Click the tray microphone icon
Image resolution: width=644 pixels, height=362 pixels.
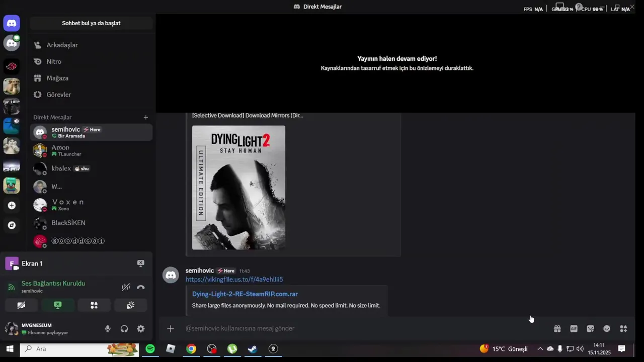pos(560,349)
